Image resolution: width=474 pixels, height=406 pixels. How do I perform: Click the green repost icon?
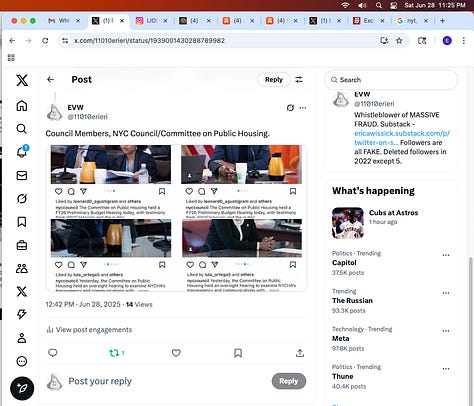114,353
